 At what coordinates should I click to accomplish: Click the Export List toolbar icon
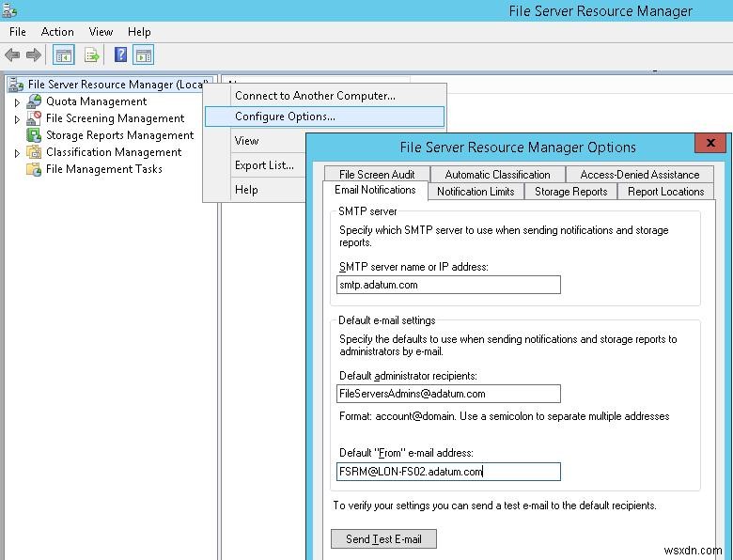(92, 55)
